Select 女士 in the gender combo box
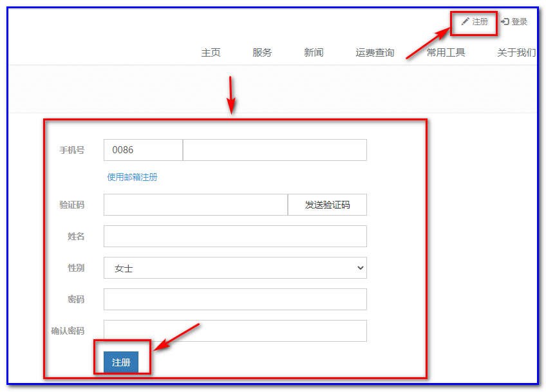546x392 pixels. (x=235, y=268)
